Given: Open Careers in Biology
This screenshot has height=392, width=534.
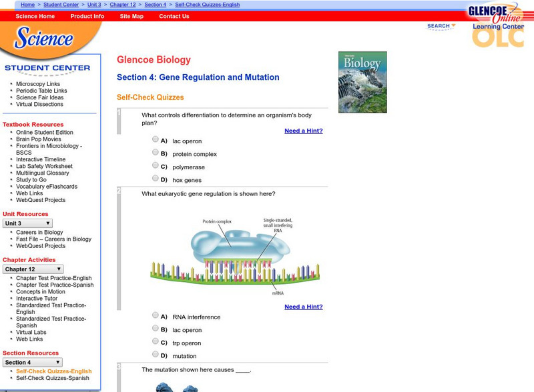Looking at the screenshot, I should [x=39, y=232].
